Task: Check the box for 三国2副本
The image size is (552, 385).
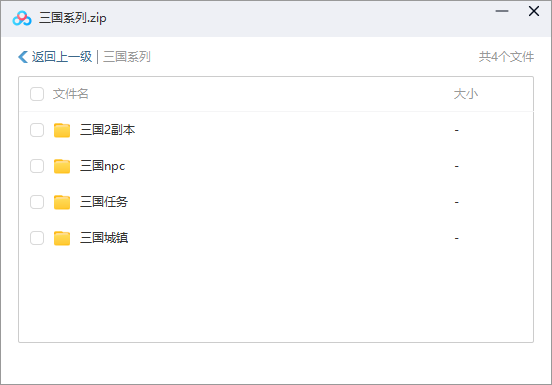Action: coord(37,130)
